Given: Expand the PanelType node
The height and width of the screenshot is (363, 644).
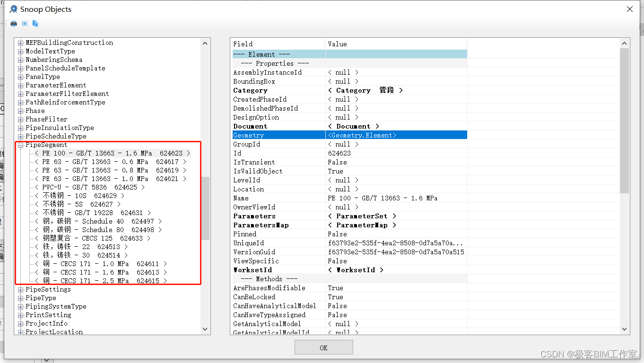Looking at the screenshot, I should coord(21,77).
